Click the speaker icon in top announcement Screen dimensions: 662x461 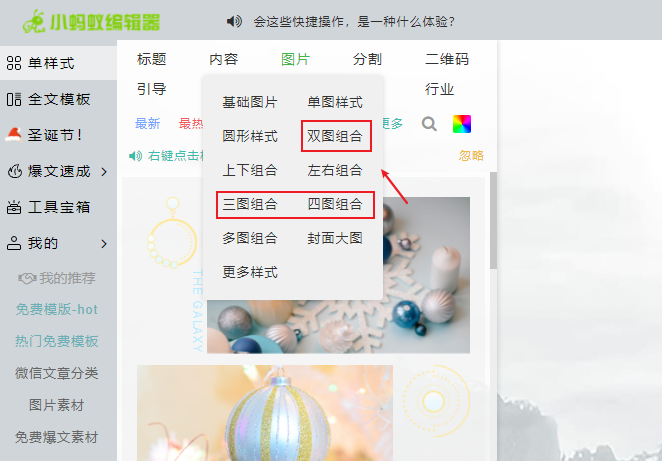tap(234, 21)
